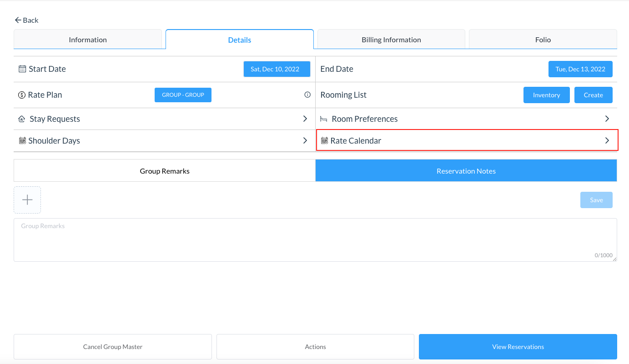Image resolution: width=629 pixels, height=364 pixels.
Task: Click the Start Date calendar icon
Action: tap(22, 69)
